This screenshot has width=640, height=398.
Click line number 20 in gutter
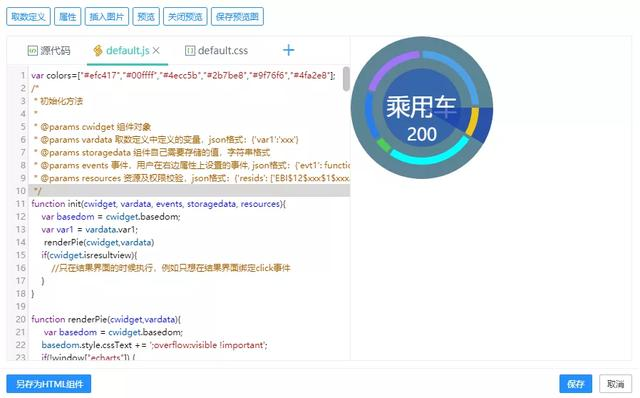tap(20, 319)
